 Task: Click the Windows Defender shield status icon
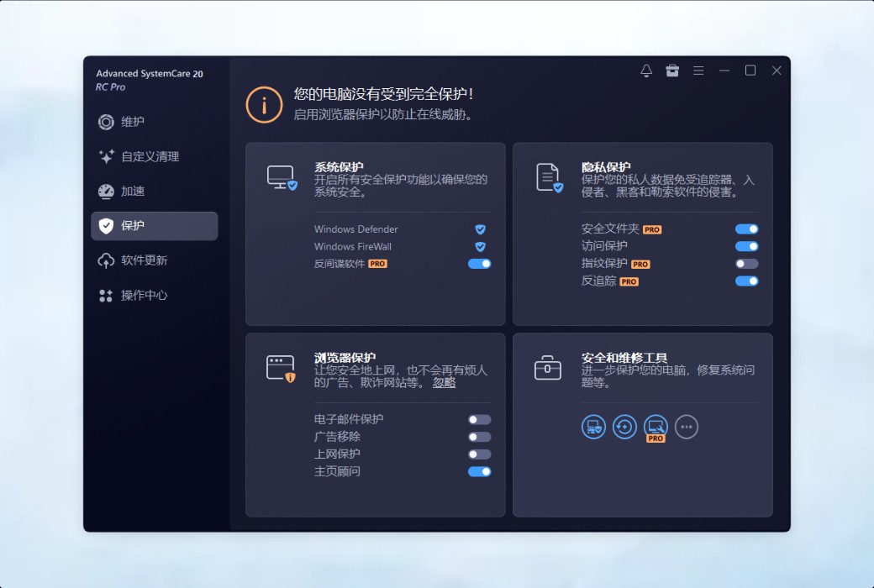480,229
